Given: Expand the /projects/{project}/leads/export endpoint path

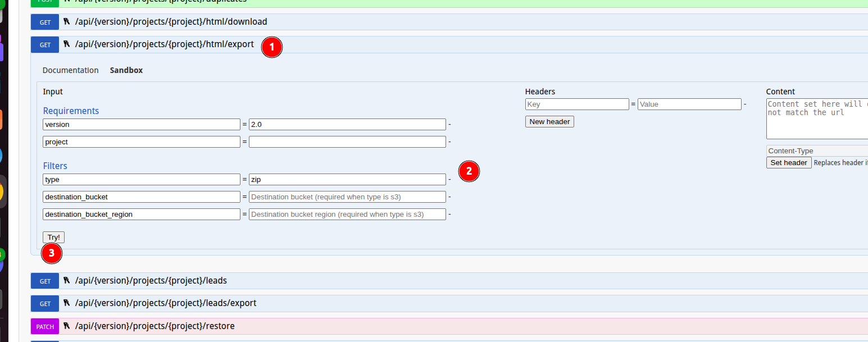Looking at the screenshot, I should pyautogui.click(x=165, y=303).
